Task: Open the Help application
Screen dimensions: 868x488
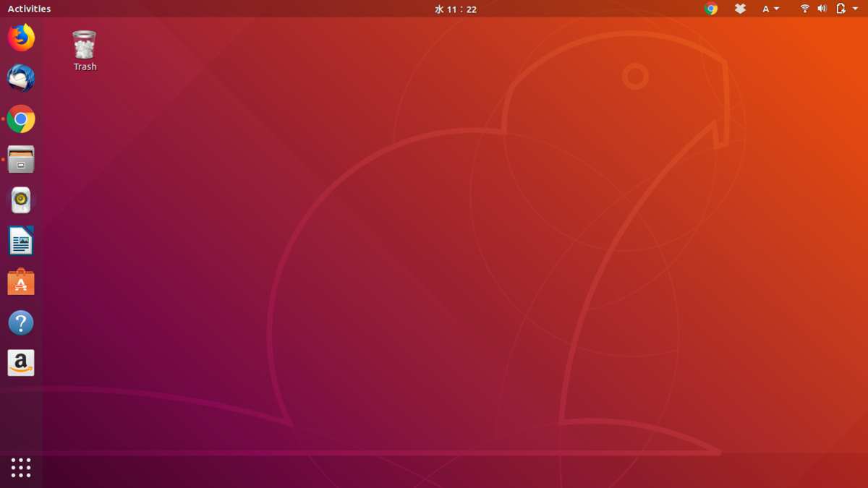Action: pyautogui.click(x=21, y=322)
